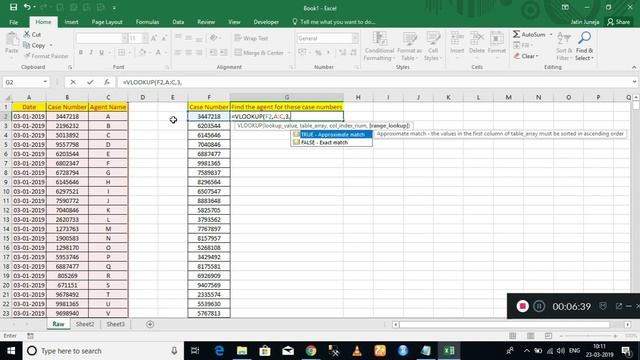
Task: Click the Share button
Action: tap(618, 22)
